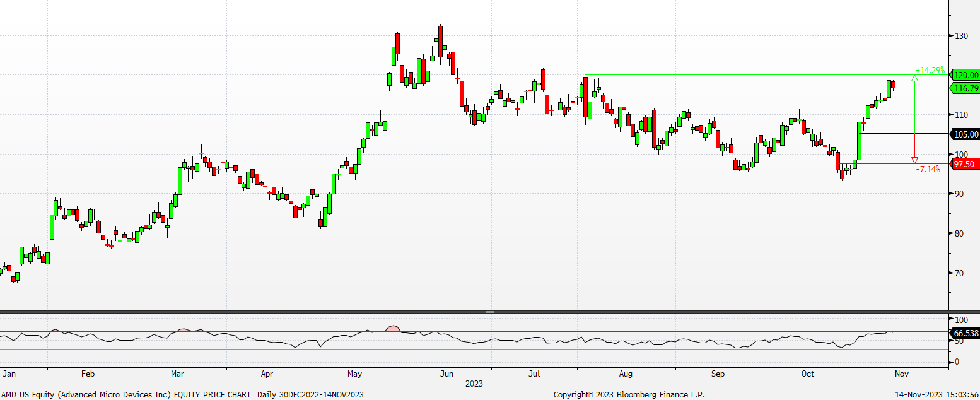The image size is (980, 400).
Task: Click the 100 label on RSI axis
Action: tap(961, 320)
